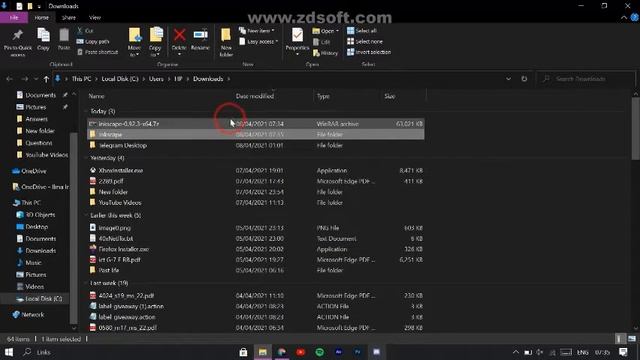The image size is (640, 360).
Task: Select XboxInstaller.exe file
Action: pyautogui.click(x=256, y=170)
